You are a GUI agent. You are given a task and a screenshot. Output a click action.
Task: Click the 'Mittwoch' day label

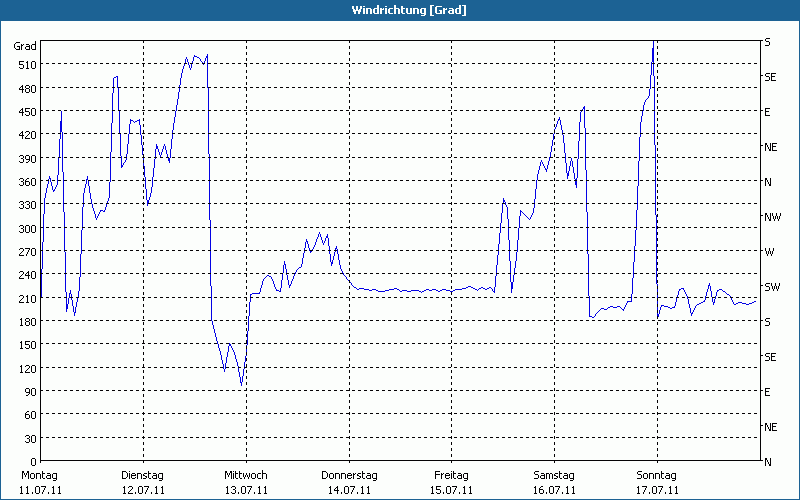tap(246, 476)
